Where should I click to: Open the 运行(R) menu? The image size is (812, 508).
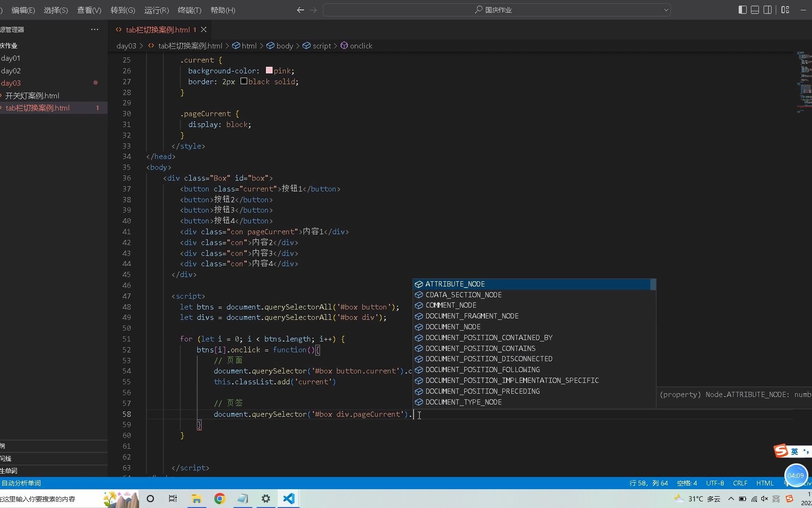click(156, 10)
